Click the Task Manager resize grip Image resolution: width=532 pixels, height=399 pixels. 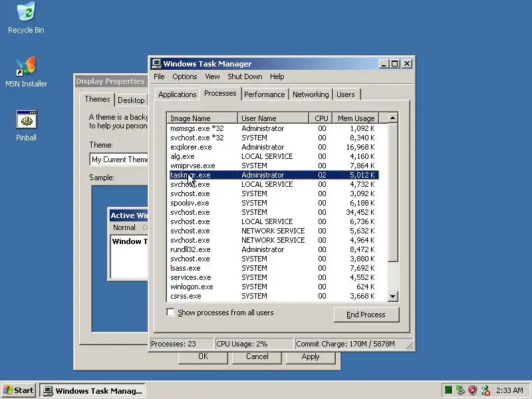coord(410,346)
